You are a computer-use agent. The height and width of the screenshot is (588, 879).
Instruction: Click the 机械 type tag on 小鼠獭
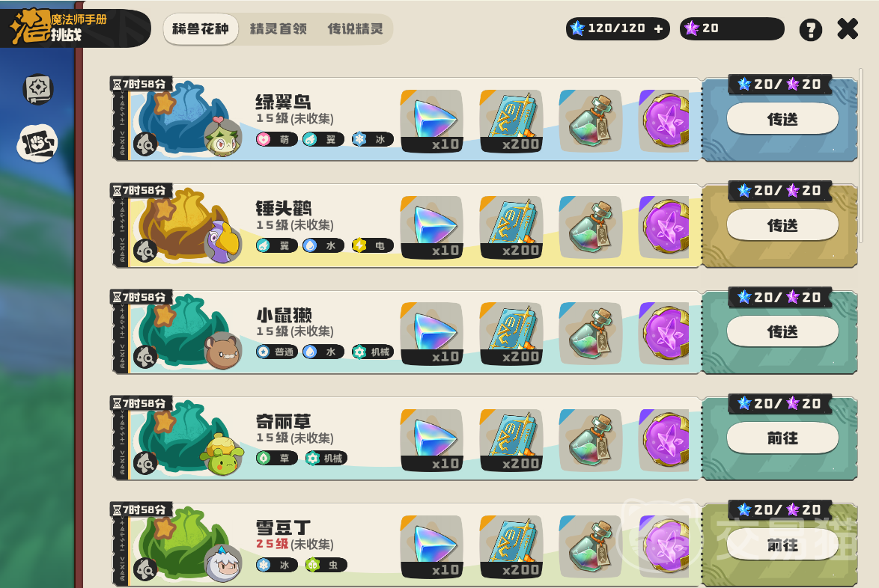coord(373,352)
